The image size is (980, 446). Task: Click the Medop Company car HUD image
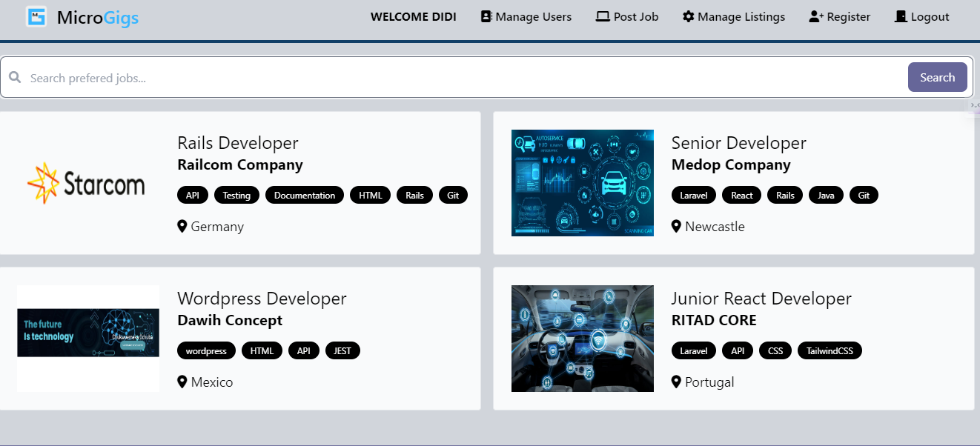[x=583, y=183]
